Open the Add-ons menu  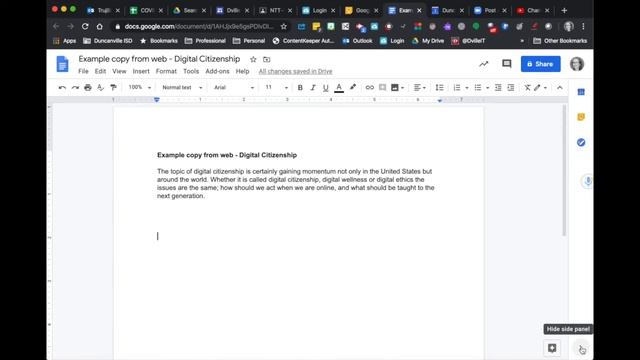(217, 71)
